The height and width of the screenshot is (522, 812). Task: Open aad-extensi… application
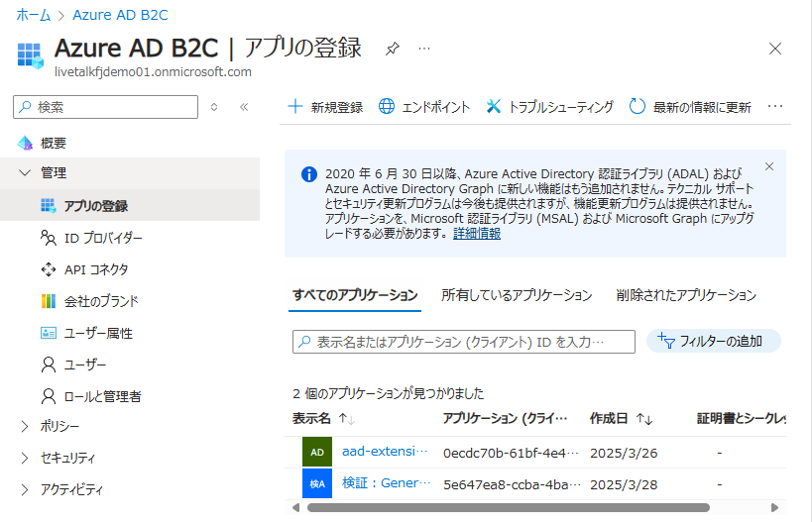tap(385, 452)
